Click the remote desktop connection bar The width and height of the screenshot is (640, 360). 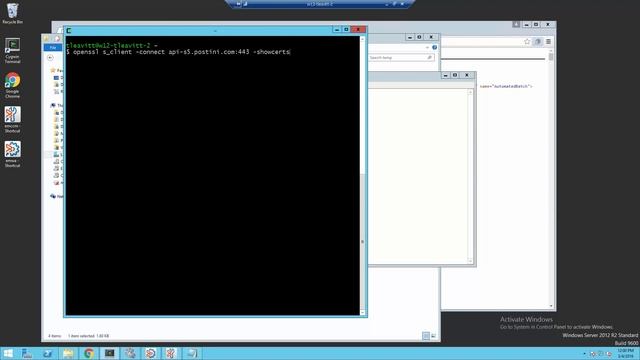pos(320,4)
